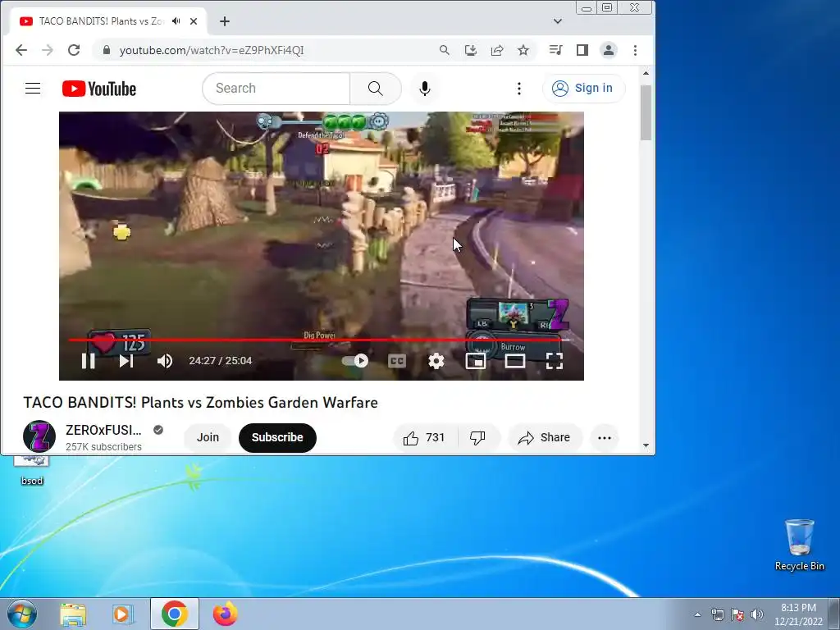Open the ZEROxFUSION channel avatar

point(39,436)
